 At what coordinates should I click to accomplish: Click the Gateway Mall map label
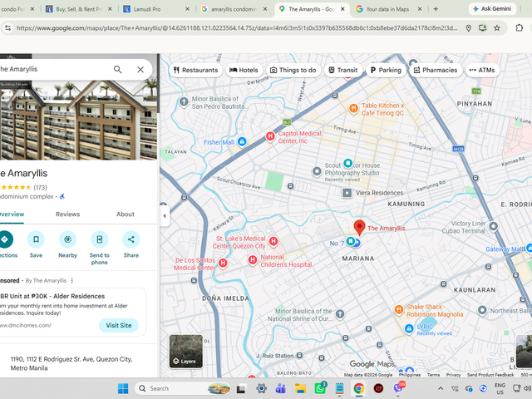click(x=505, y=249)
